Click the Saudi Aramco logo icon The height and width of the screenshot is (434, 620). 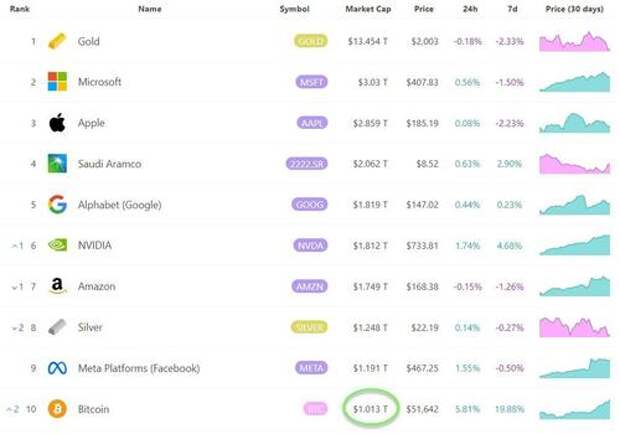click(58, 164)
